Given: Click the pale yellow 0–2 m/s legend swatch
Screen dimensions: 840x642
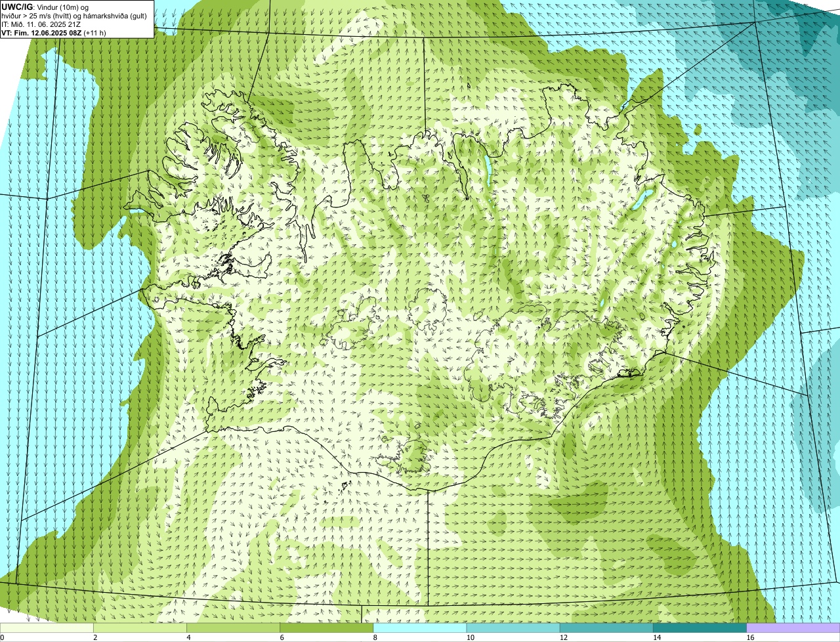Looking at the screenshot, I should 47,628.
